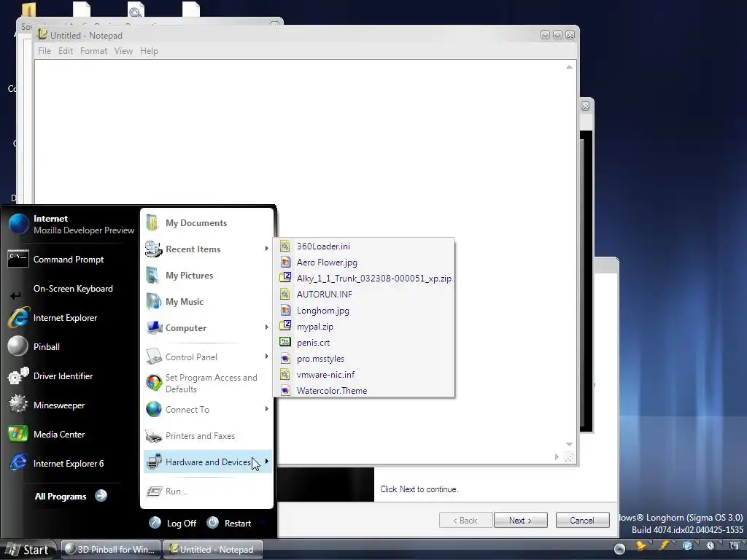Click the Run... icon

point(153,491)
